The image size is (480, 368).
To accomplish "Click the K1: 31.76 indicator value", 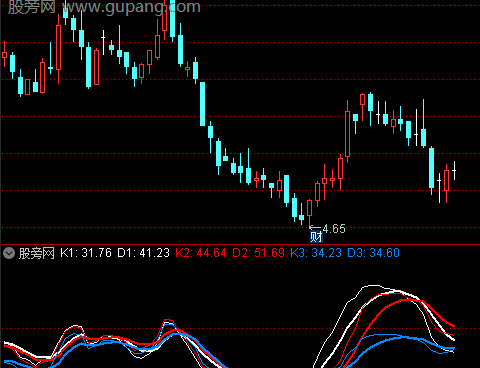I will click(86, 253).
